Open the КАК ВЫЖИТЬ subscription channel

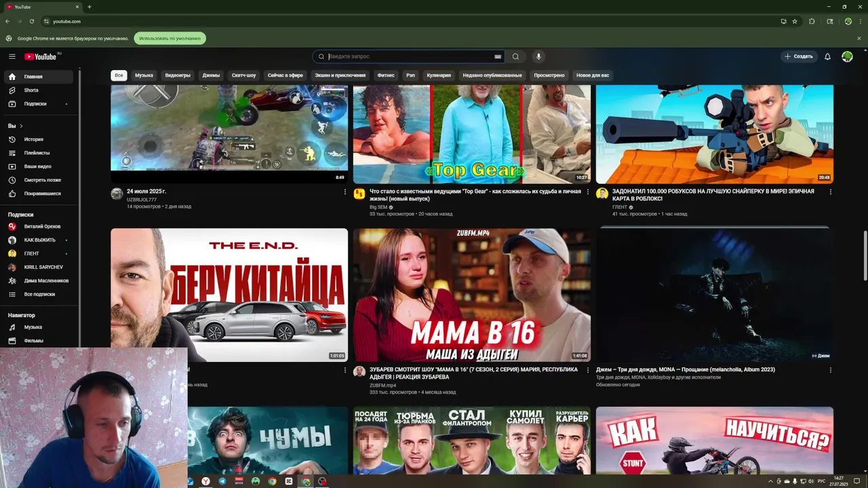click(x=40, y=240)
